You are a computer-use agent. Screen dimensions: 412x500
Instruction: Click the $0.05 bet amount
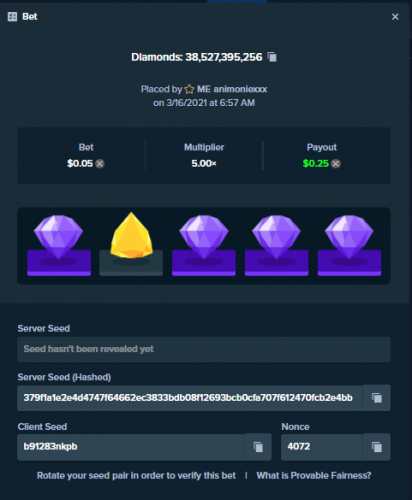[x=80, y=164]
